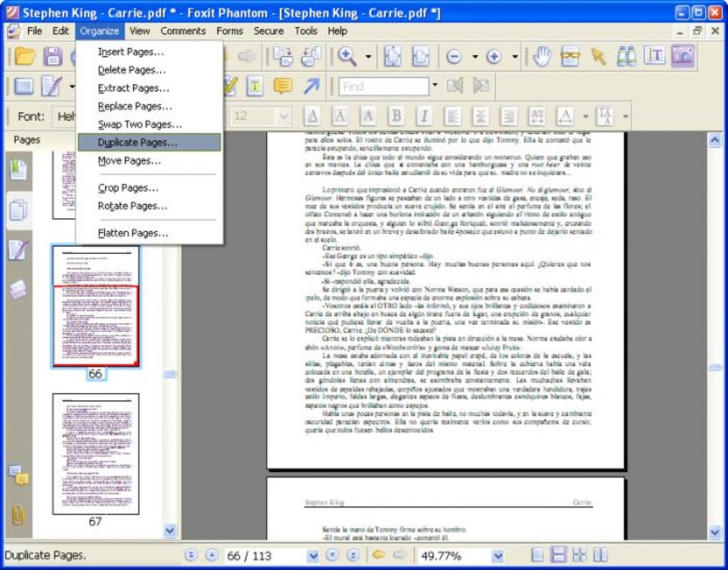Select Duplicate Pages menu entry
Screen dimensions: 728x570
pos(149,143)
